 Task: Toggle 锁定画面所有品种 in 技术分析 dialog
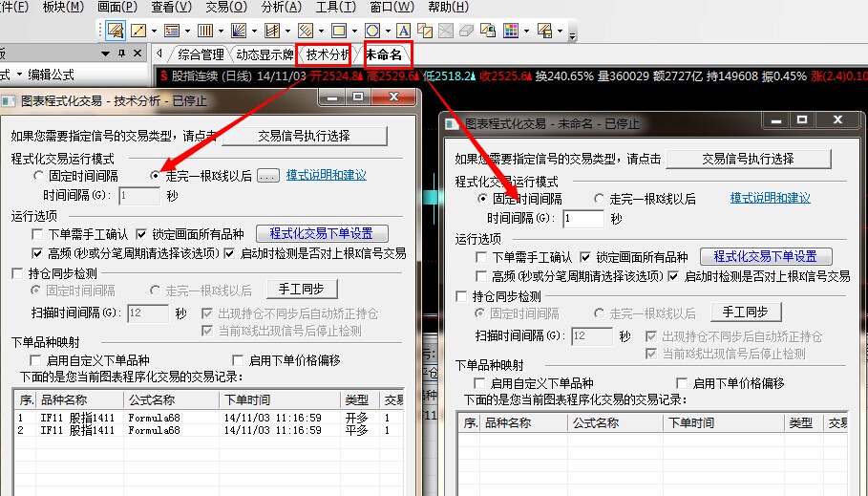point(141,234)
